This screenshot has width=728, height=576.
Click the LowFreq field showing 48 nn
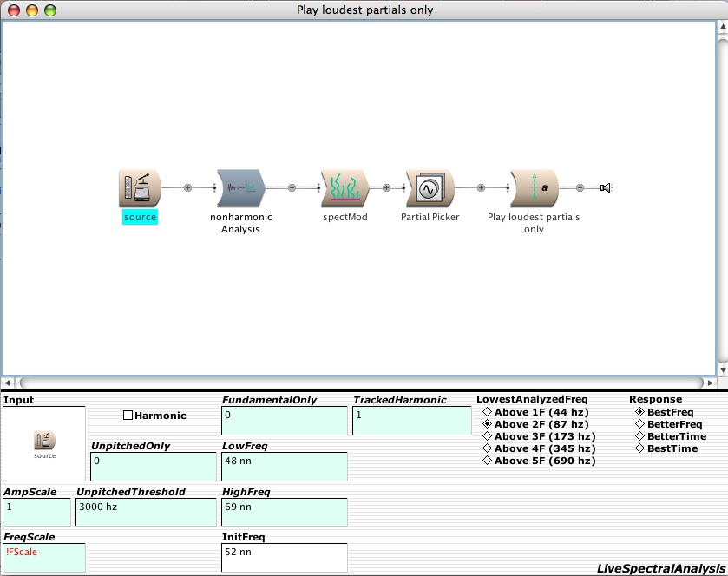285,467
